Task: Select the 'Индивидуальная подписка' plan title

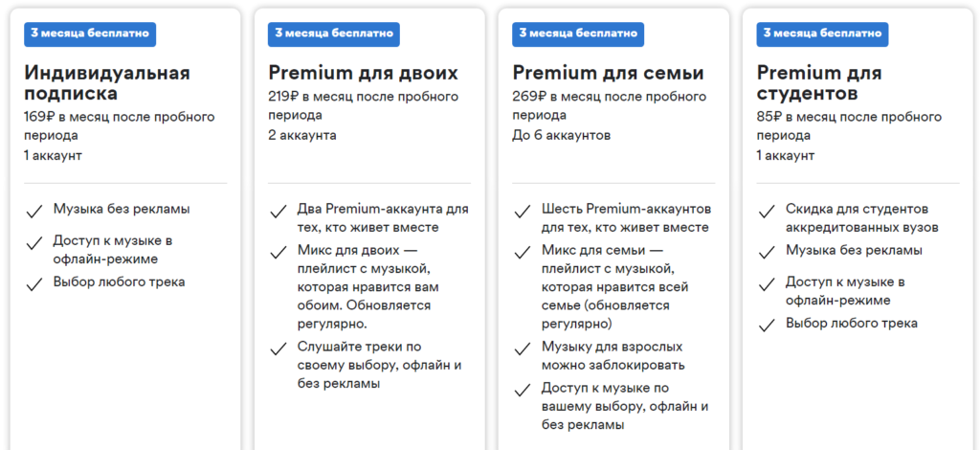Action: pos(107,83)
